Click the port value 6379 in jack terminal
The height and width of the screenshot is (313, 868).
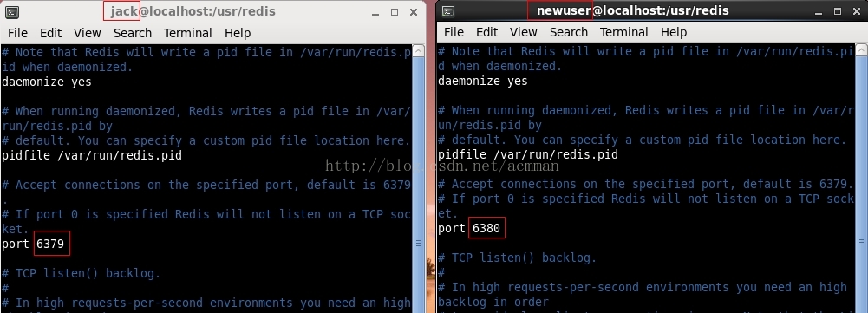coord(50,244)
